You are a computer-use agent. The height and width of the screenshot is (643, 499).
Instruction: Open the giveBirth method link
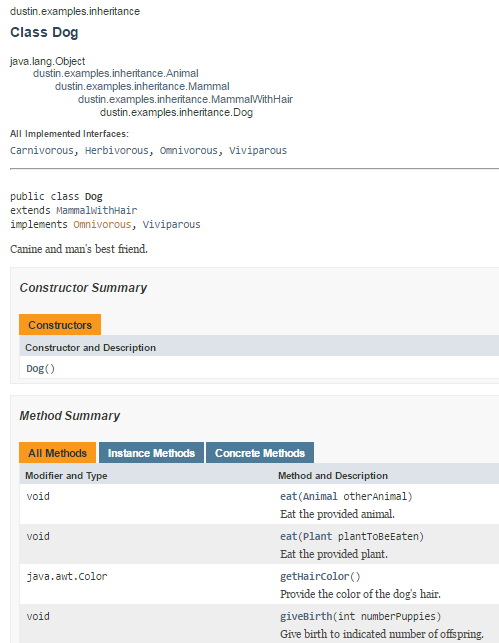tap(306, 616)
